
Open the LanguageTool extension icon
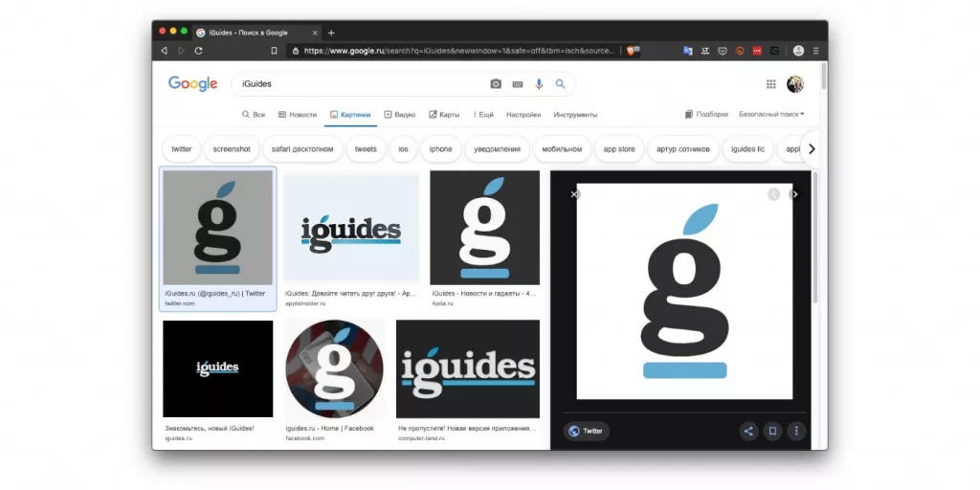point(705,51)
